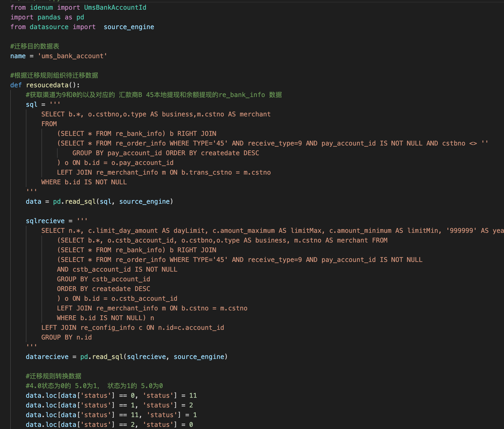Click 'GROUP BY cstb_account_id' line
The width and height of the screenshot is (504, 429).
(103, 279)
